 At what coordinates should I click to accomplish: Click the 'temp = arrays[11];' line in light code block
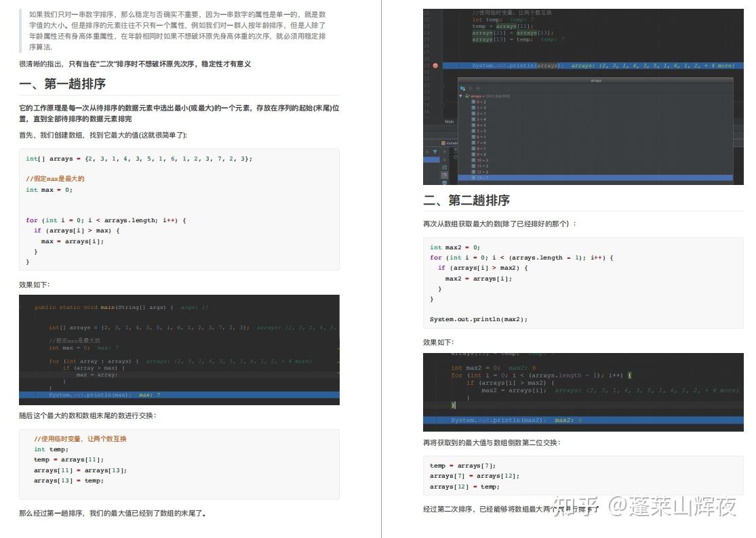pyautogui.click(x=68, y=459)
